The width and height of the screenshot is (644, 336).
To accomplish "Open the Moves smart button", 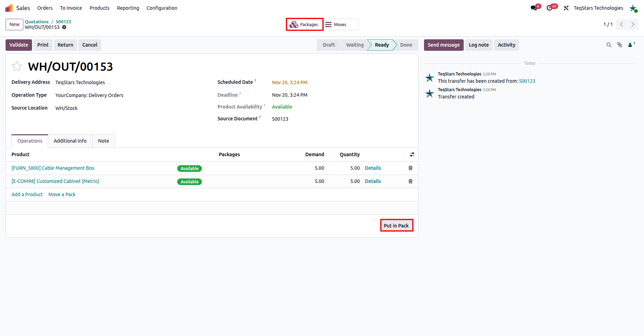I will (x=341, y=24).
